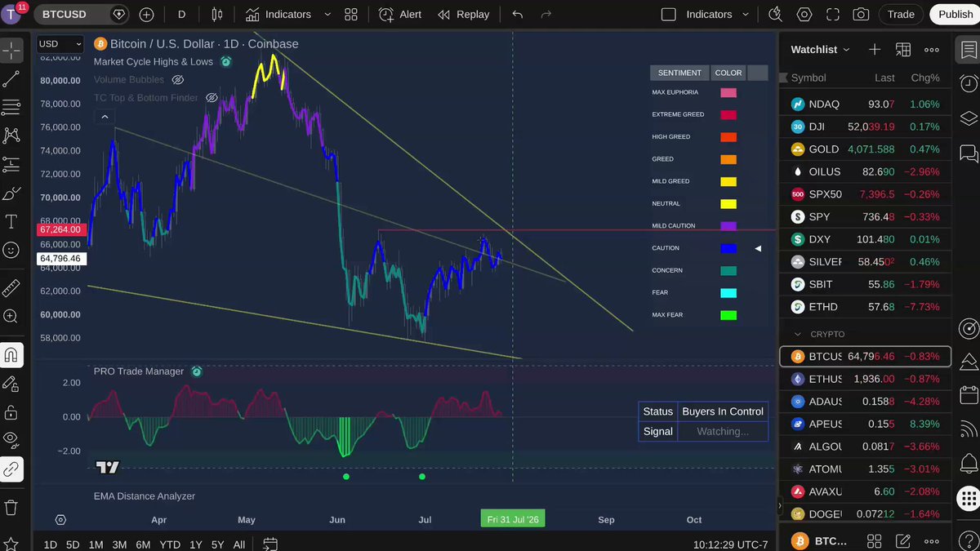
Task: Click the MAX FEAR green color swatch
Action: coord(728,315)
